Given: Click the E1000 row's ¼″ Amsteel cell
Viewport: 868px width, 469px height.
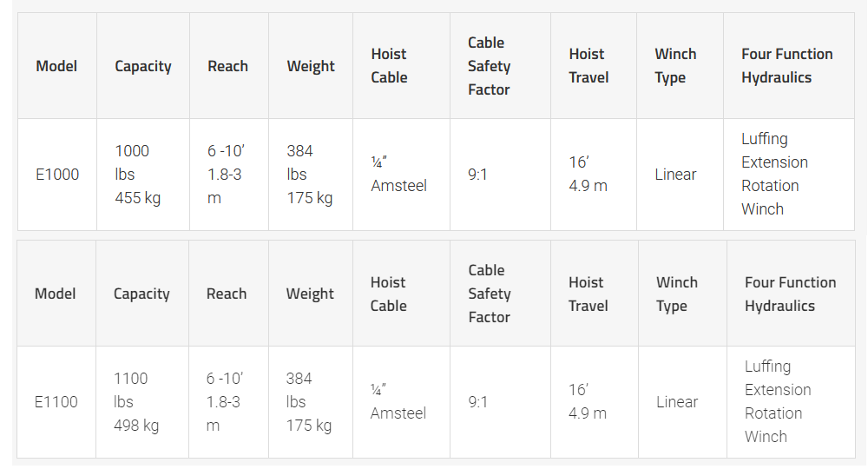Looking at the screenshot, I should [398, 175].
